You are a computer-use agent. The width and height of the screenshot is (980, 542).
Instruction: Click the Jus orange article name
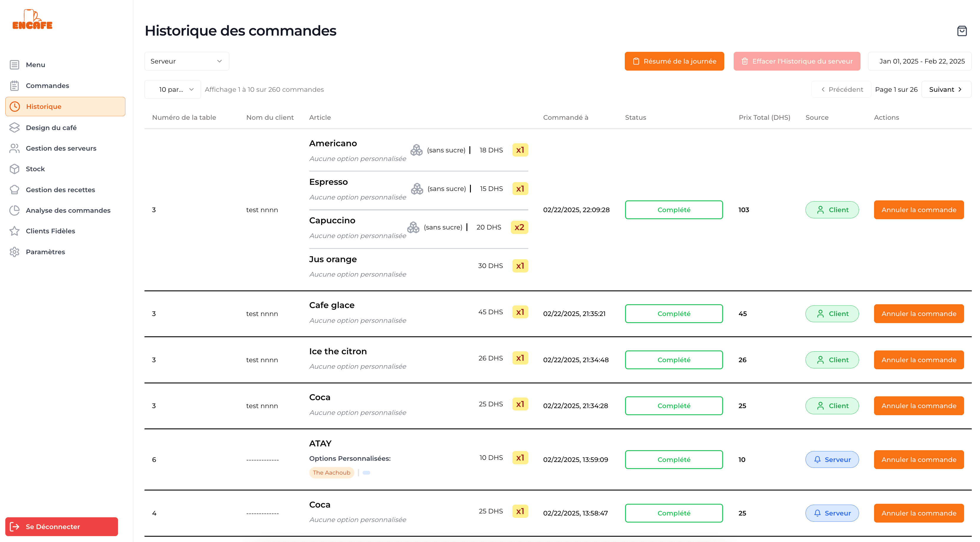(x=333, y=260)
